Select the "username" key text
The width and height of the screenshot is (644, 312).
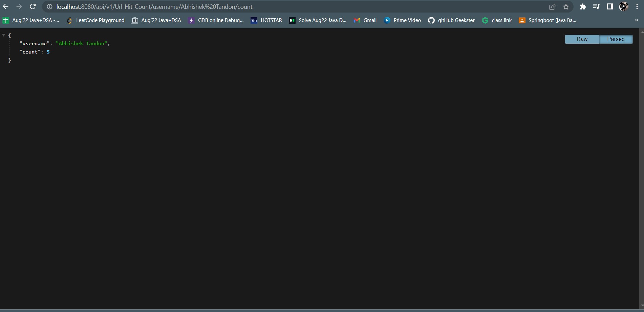point(35,43)
